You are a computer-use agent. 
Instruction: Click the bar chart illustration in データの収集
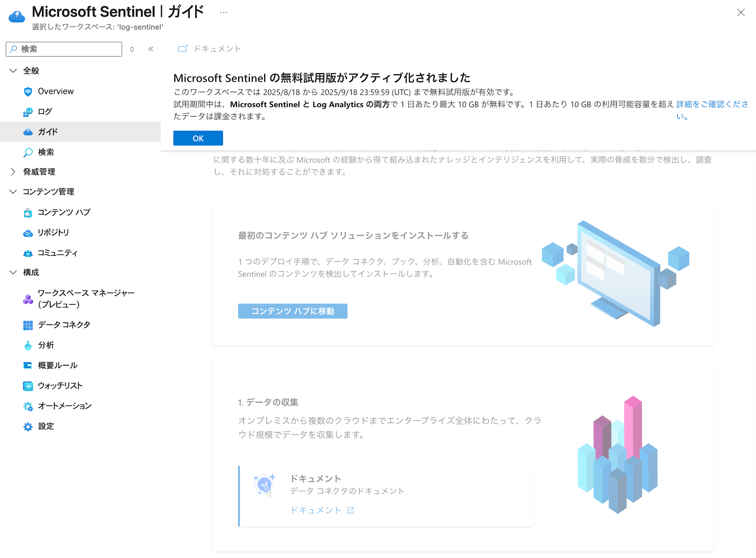pos(618,455)
